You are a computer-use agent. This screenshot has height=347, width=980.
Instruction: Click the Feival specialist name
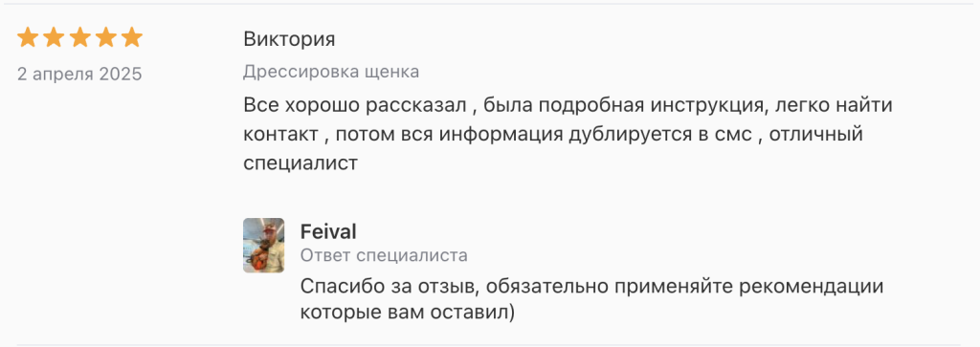click(x=328, y=232)
